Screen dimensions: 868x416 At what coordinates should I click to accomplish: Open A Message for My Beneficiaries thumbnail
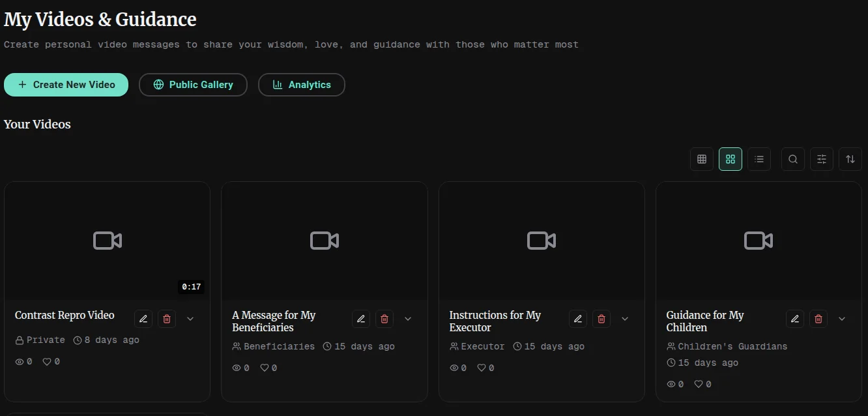pyautogui.click(x=325, y=241)
